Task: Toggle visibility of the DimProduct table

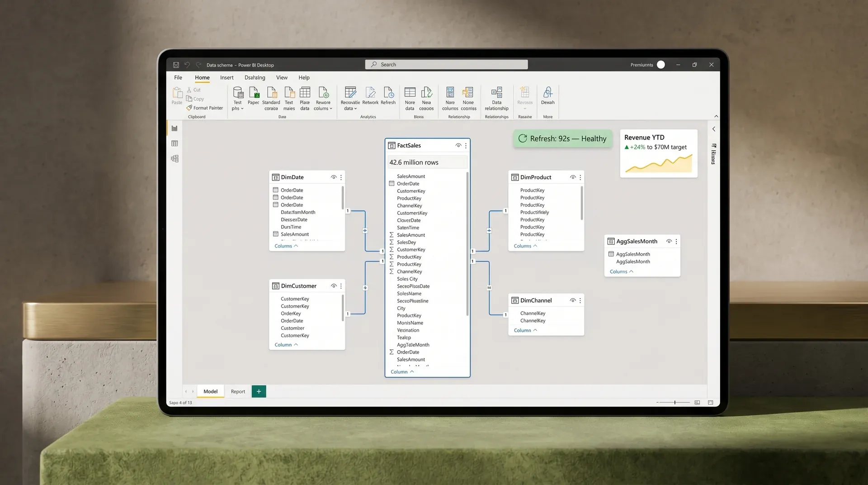Action: point(573,177)
